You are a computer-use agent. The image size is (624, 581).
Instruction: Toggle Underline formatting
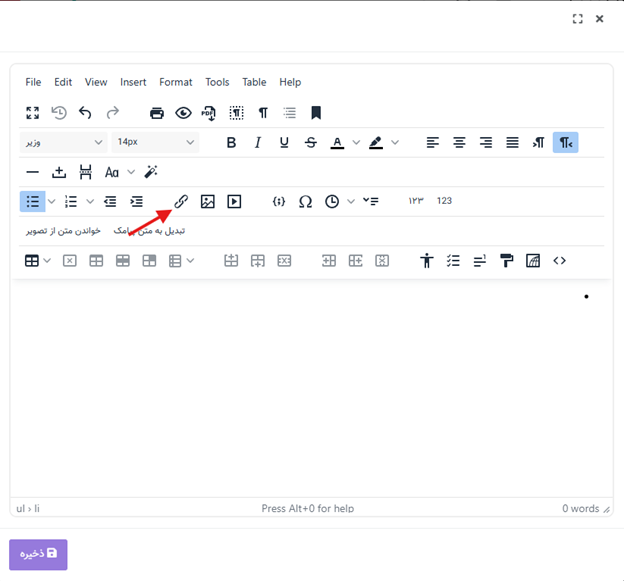(284, 143)
